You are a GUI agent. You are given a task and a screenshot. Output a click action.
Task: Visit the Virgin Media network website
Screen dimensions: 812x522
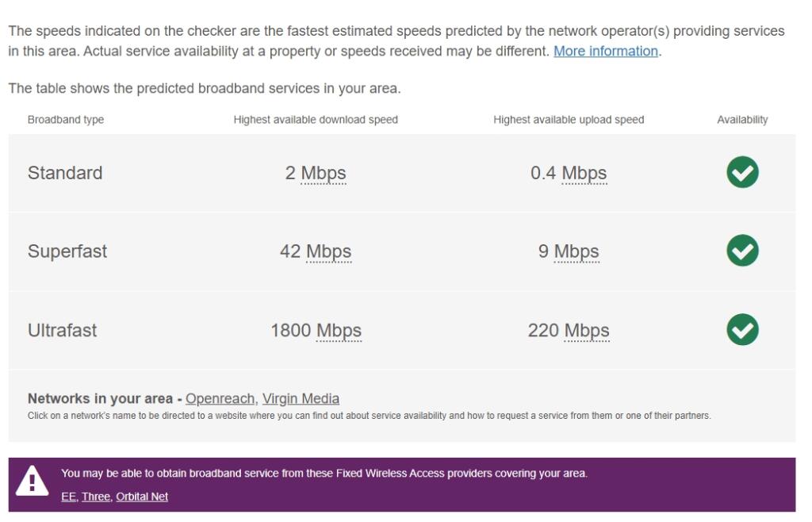click(301, 398)
